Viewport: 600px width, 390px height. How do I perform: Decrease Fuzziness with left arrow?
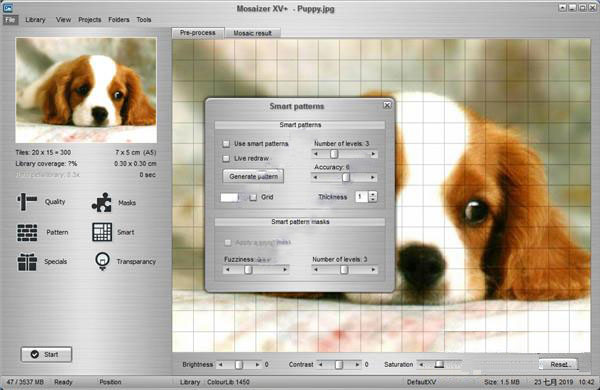point(227,270)
